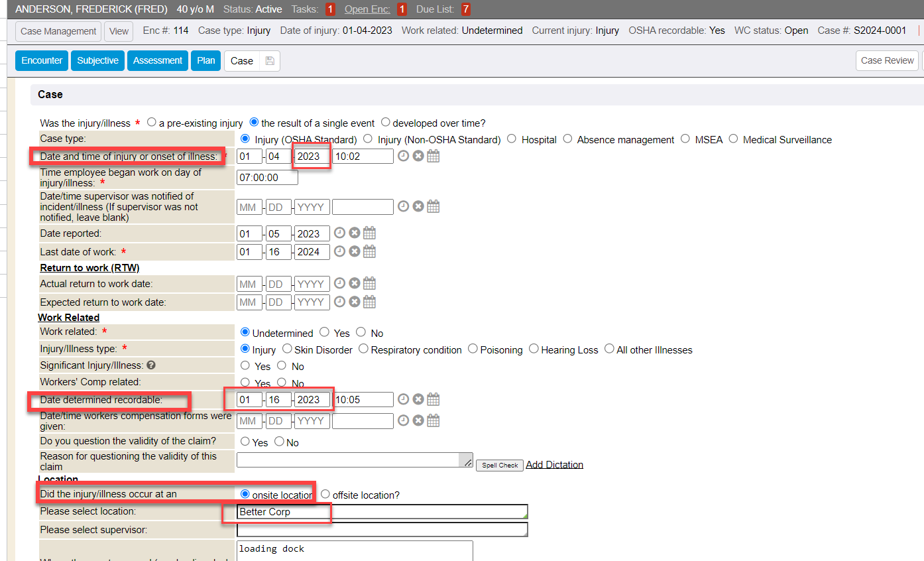Image resolution: width=924 pixels, height=561 pixels.
Task: Click the time employee began work field
Action: (267, 178)
